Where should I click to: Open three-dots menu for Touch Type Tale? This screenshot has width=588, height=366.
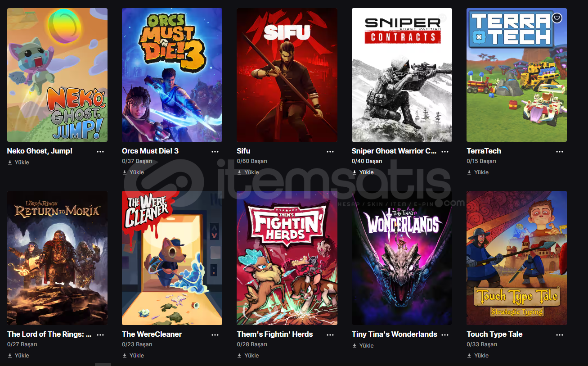click(x=560, y=335)
